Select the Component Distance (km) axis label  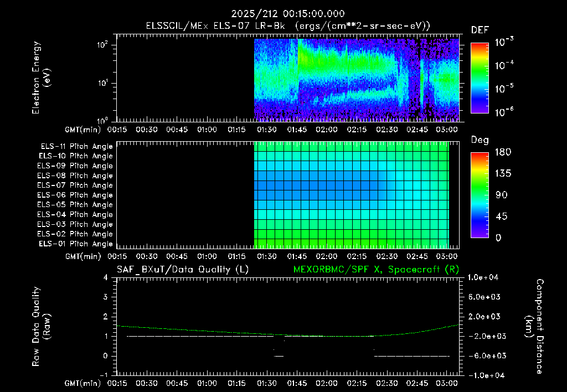point(534,327)
